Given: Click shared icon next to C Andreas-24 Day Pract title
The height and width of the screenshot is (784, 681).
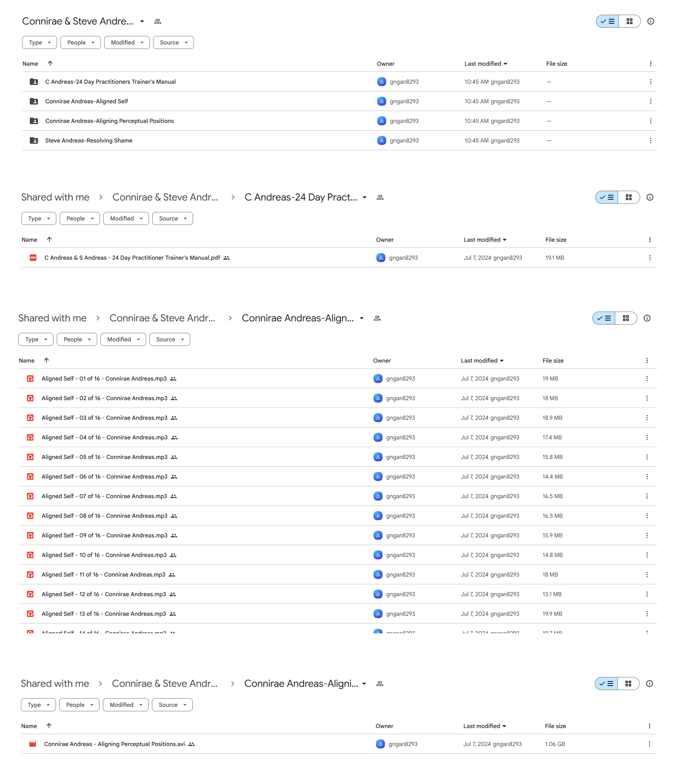Looking at the screenshot, I should 380,197.
